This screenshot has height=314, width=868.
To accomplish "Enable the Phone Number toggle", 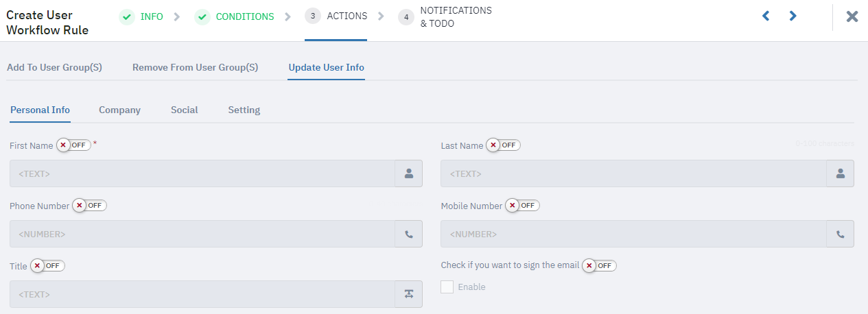I will (90, 205).
